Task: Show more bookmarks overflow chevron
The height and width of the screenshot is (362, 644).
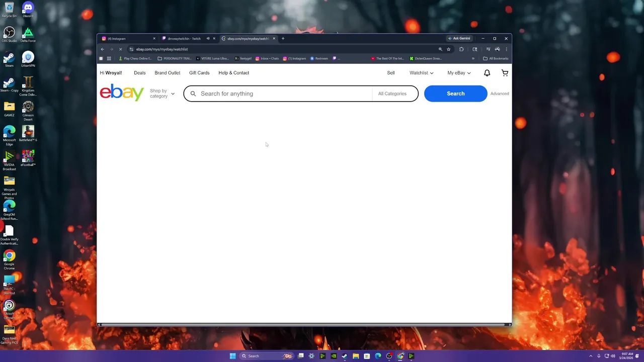Action: (473, 58)
